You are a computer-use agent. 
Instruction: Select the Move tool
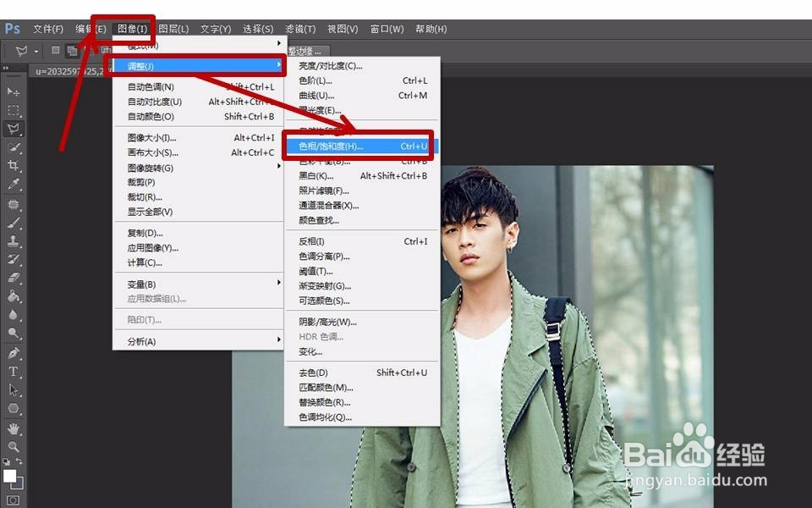coord(13,91)
